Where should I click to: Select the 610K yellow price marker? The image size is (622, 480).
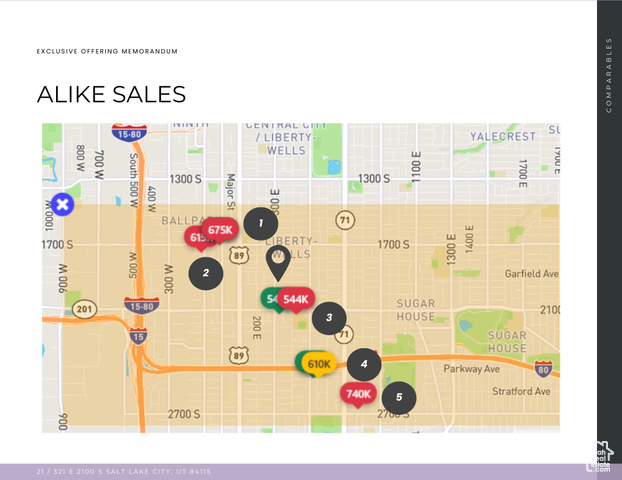coord(320,364)
